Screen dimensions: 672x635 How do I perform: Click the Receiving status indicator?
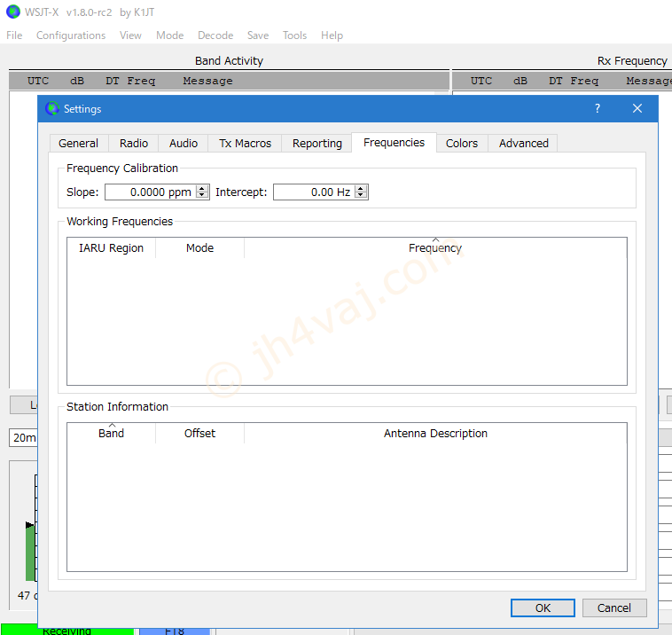(x=66, y=631)
